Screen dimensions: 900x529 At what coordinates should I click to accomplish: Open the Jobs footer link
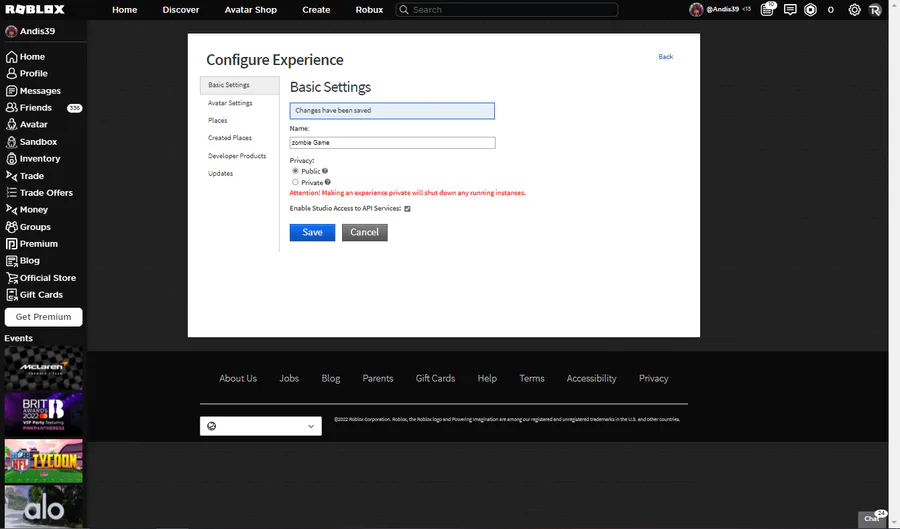[289, 378]
